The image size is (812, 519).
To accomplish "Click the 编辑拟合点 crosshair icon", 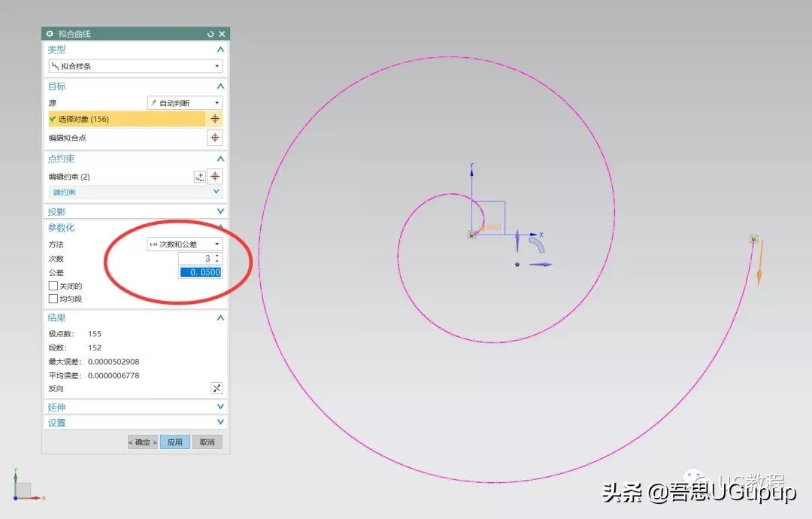I will [x=215, y=138].
